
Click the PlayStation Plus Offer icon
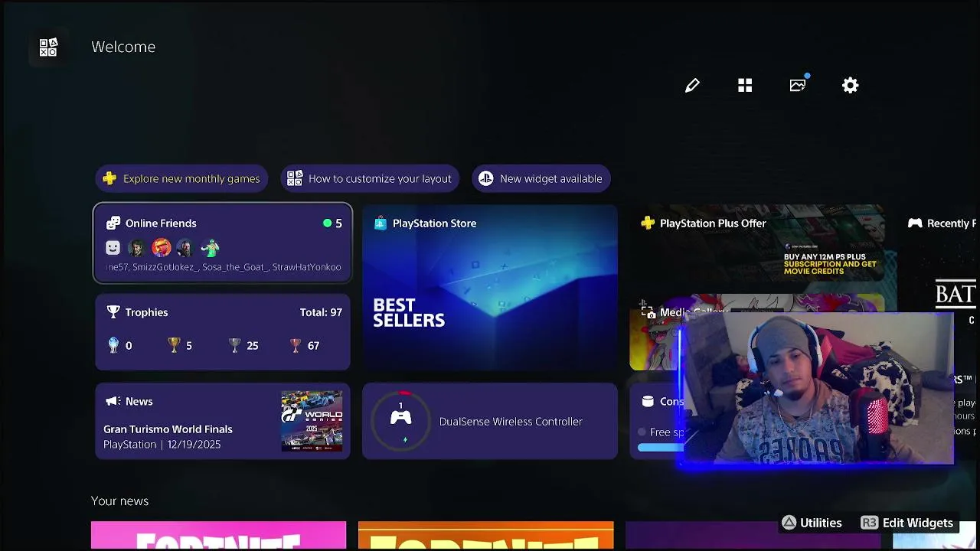coord(648,223)
